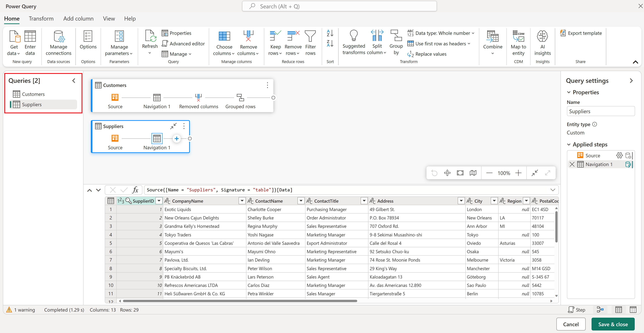
Task: Toggle diagram view button in status bar
Action: point(600,310)
